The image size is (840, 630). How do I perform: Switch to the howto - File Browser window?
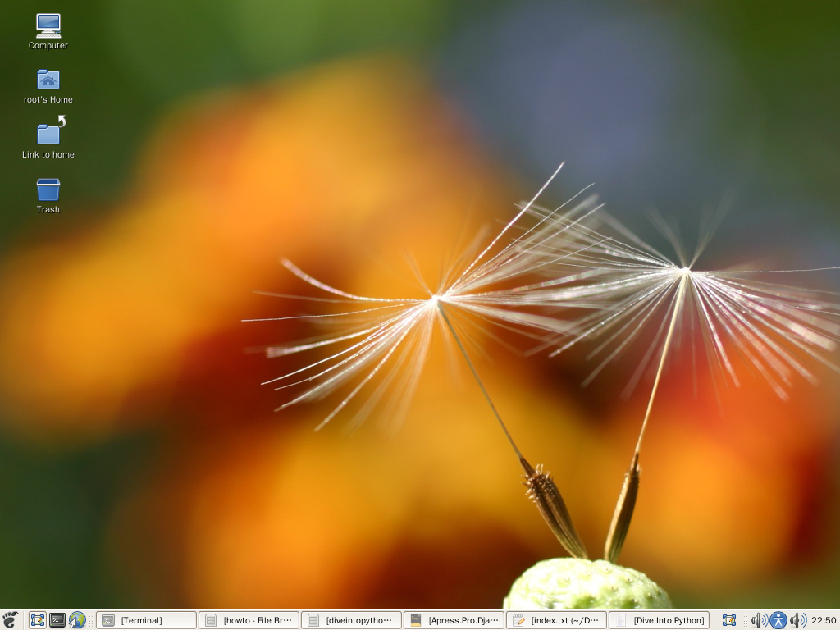pos(249,620)
